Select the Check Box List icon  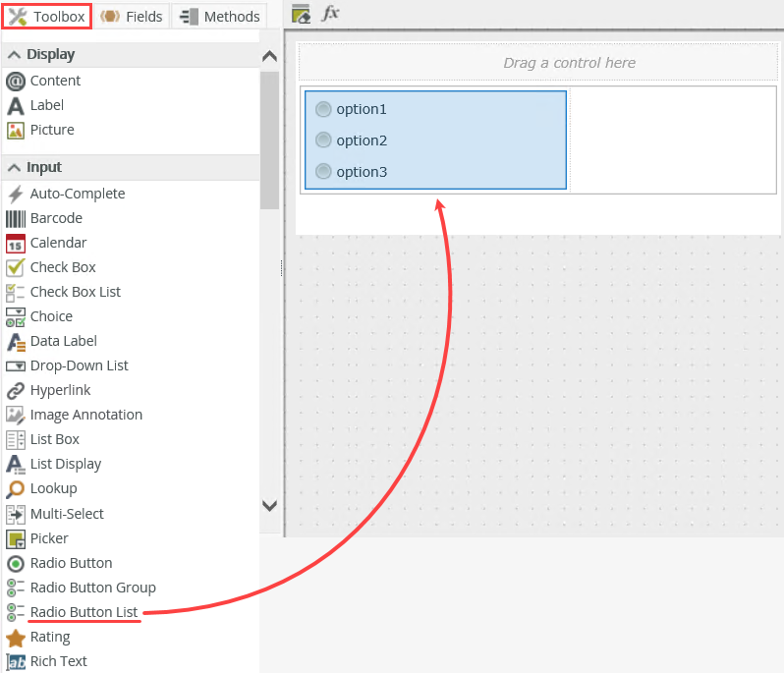tap(16, 293)
